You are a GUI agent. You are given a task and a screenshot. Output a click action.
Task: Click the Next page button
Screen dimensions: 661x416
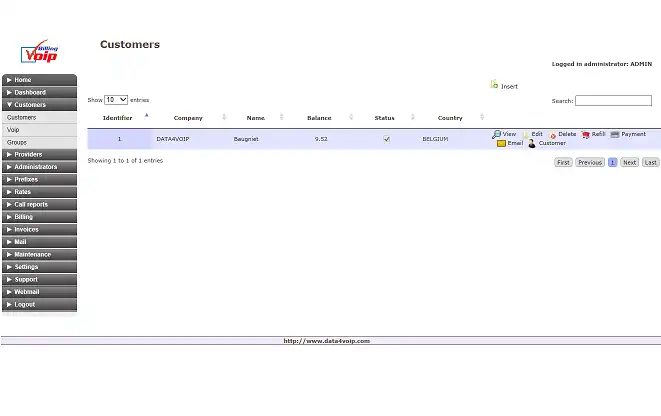[x=629, y=162]
